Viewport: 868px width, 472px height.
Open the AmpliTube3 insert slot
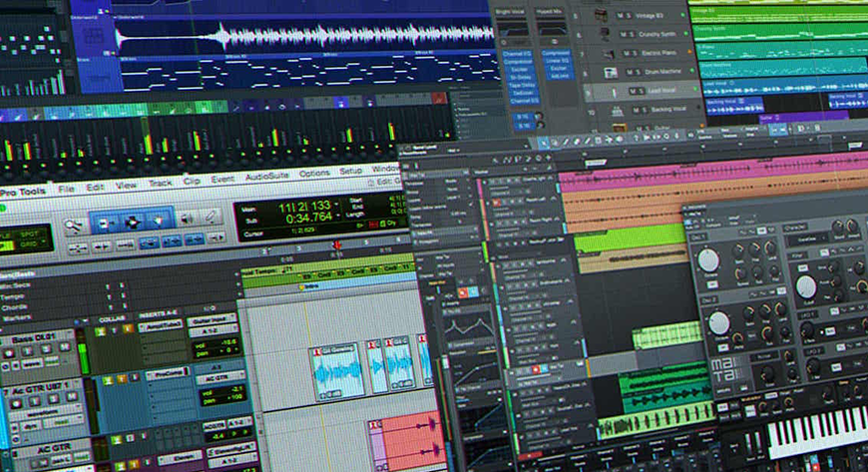point(161,326)
